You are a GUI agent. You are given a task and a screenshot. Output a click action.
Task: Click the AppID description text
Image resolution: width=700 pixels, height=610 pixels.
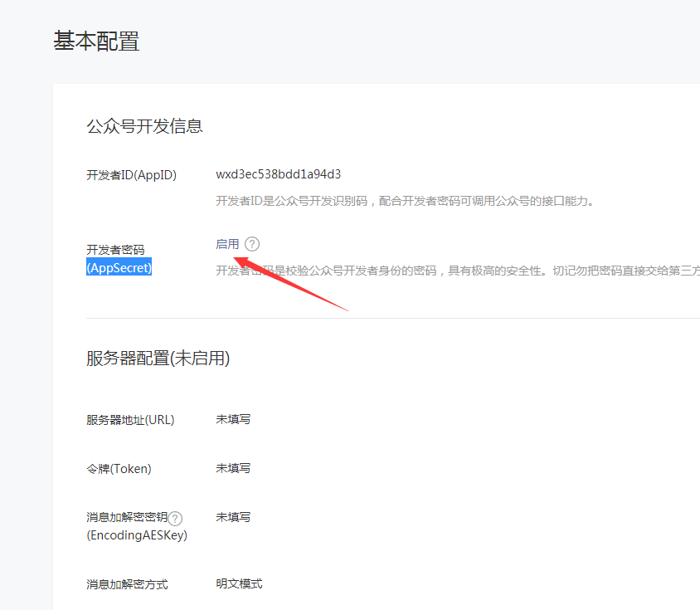(x=405, y=201)
